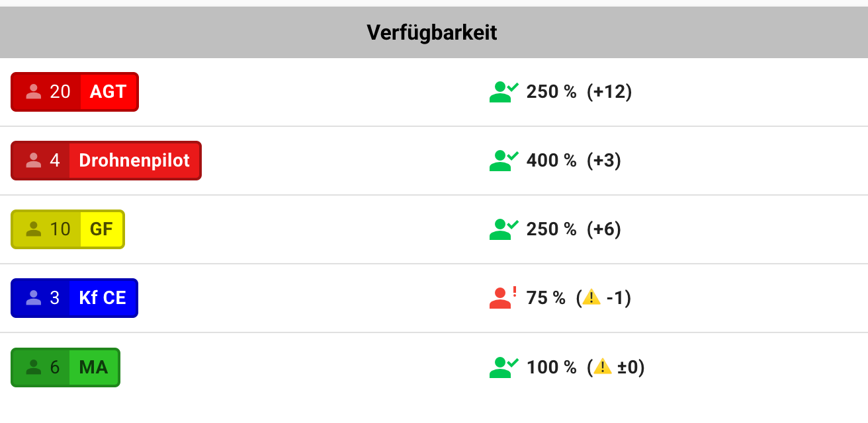The image size is (868, 423).
Task: Click the yellow warning triangle beside -1
Action: 591,298
